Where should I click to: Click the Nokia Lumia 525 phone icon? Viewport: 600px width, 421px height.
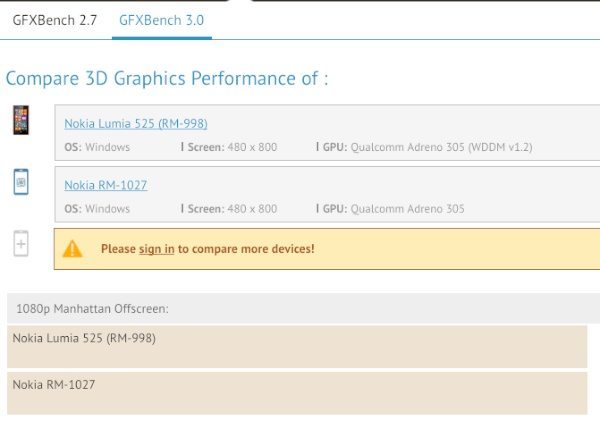pyautogui.click(x=21, y=120)
